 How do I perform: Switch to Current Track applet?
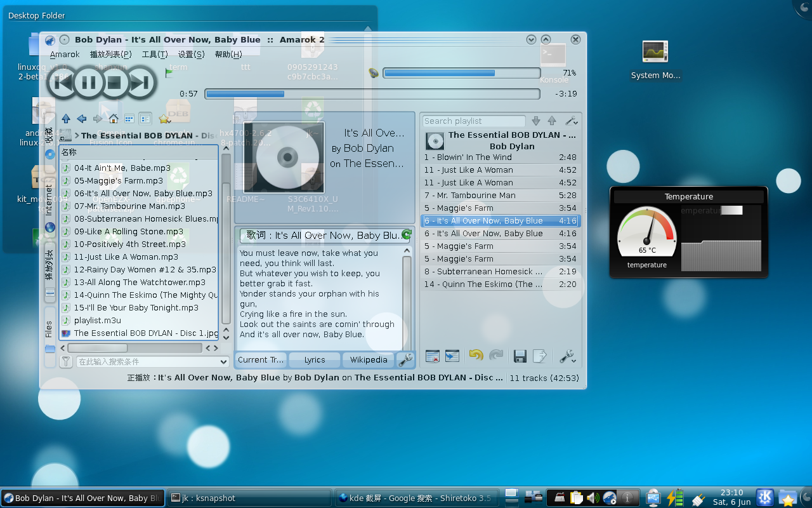pos(261,359)
